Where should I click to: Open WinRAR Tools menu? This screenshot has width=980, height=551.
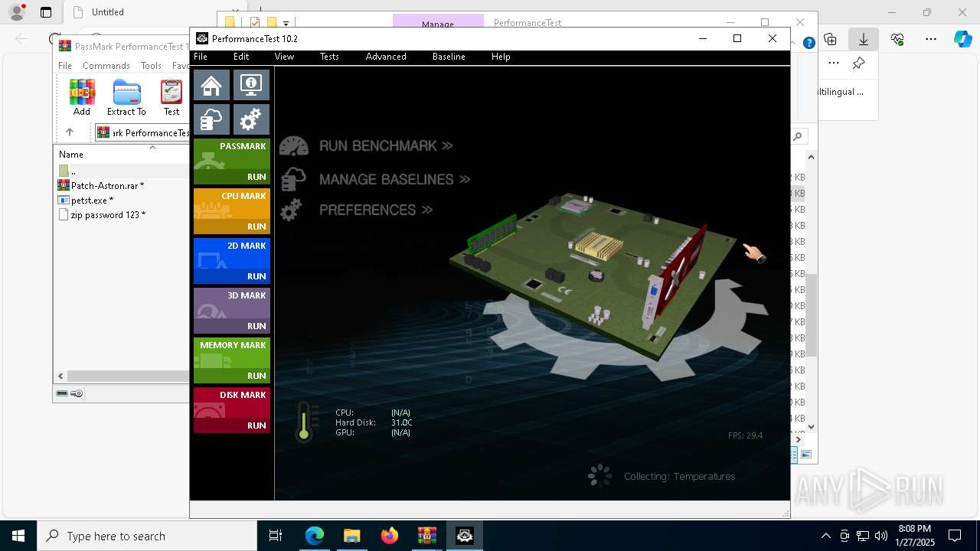[151, 66]
